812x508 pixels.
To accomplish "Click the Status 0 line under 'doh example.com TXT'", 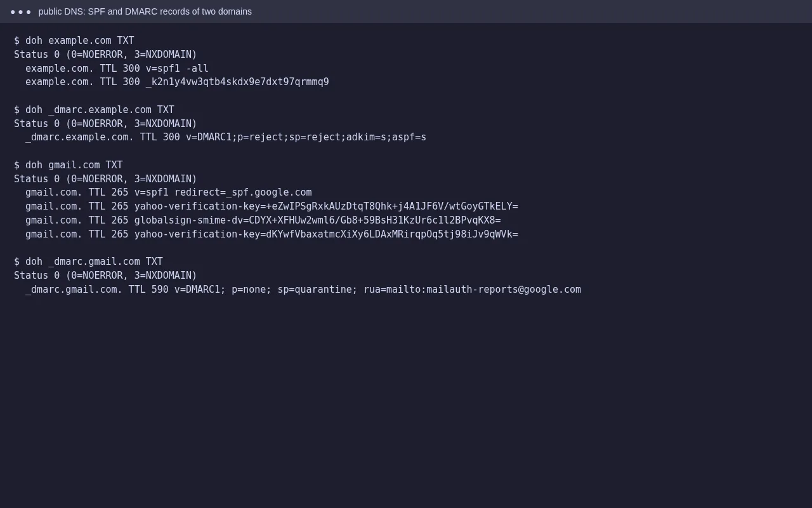I will point(105,55).
